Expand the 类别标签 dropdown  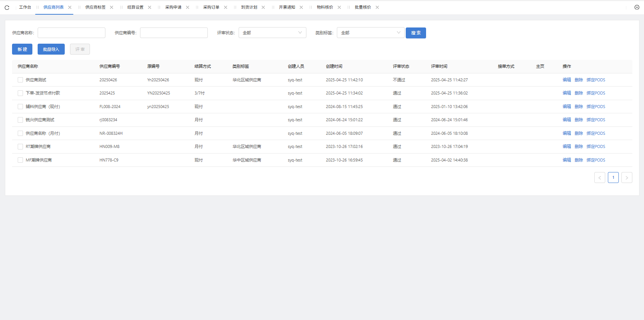point(370,33)
